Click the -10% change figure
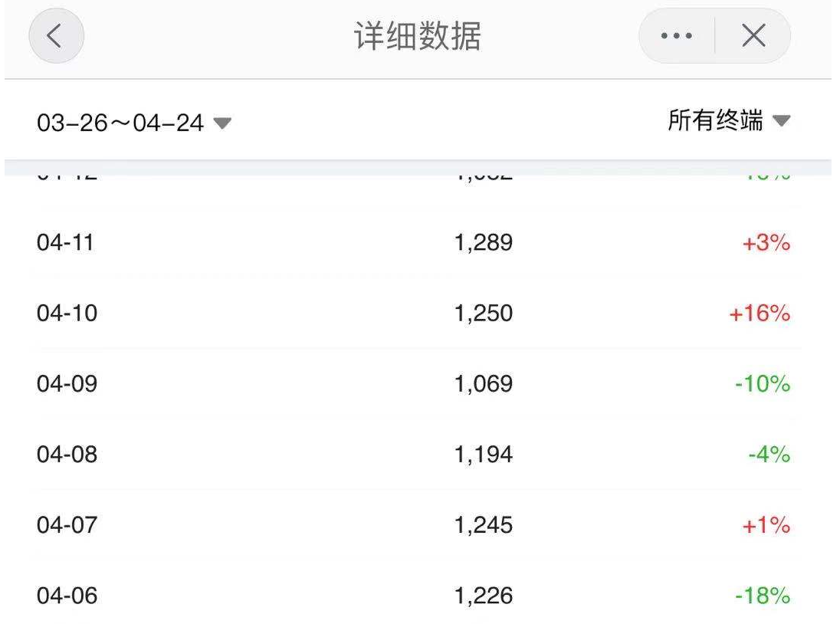The image size is (840, 624). [763, 384]
